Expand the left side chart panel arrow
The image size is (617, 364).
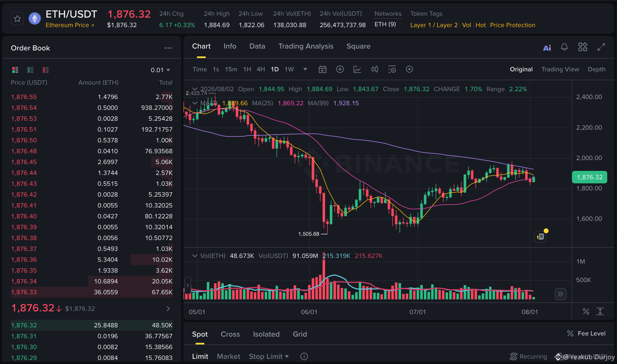[x=187, y=285]
